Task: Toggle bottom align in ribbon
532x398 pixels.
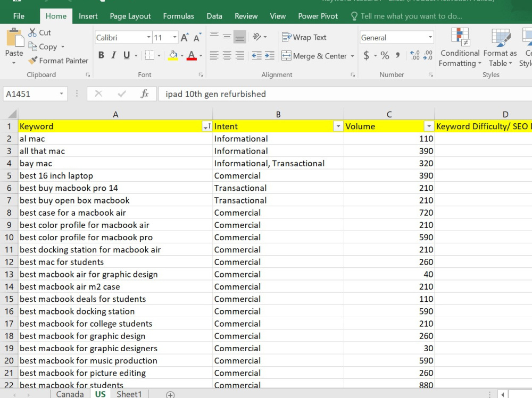Action: (240, 37)
